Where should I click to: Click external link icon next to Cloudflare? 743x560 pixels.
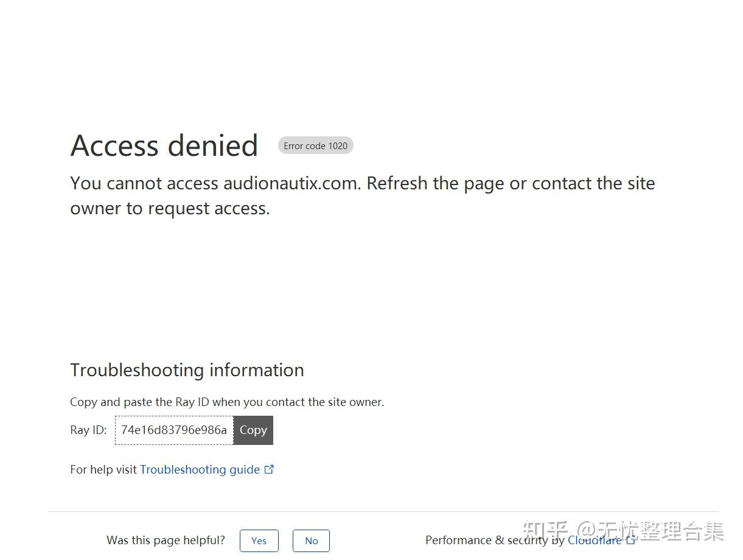coord(630,540)
